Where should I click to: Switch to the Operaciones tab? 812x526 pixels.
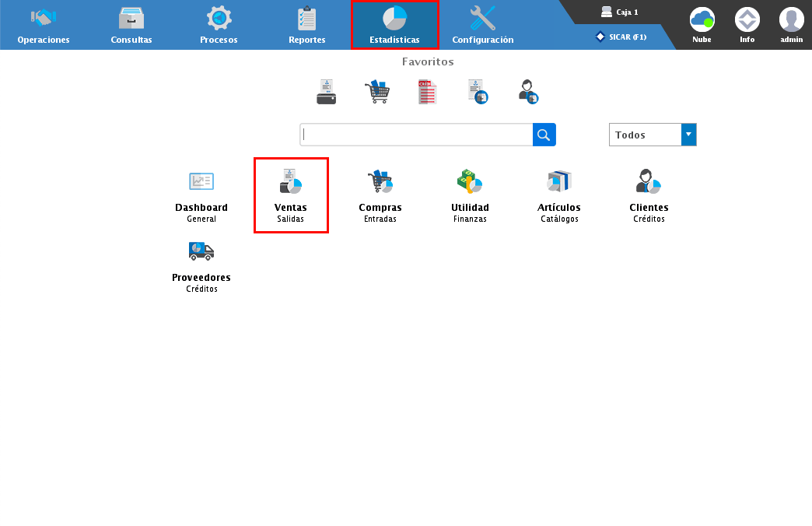click(x=44, y=25)
